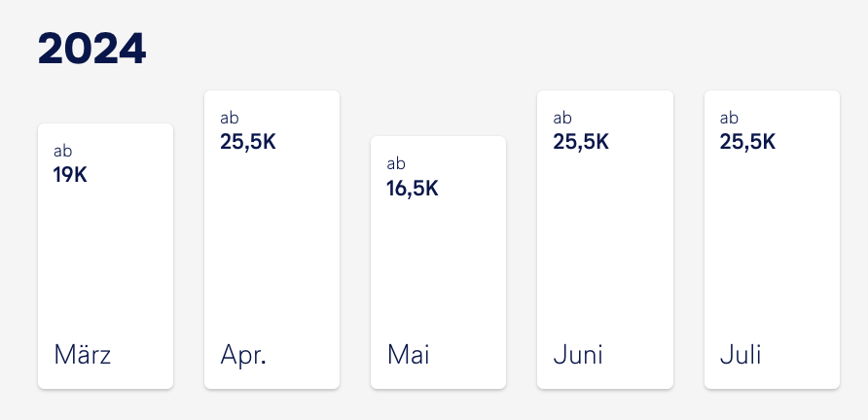Click the 25,5K price for Juli

[x=747, y=142]
